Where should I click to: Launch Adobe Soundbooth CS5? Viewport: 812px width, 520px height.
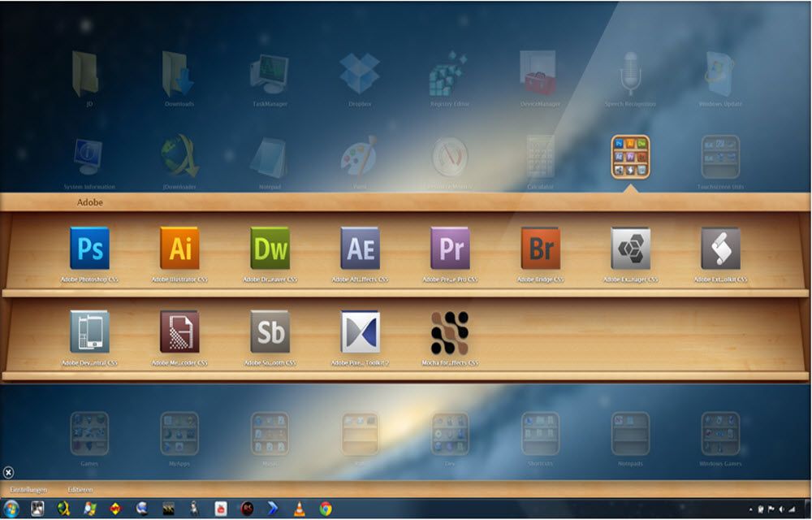[270, 331]
